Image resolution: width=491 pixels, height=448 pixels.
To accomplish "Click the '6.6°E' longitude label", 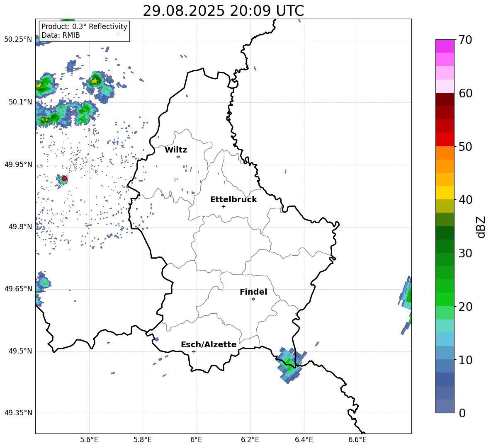I will point(357,440).
